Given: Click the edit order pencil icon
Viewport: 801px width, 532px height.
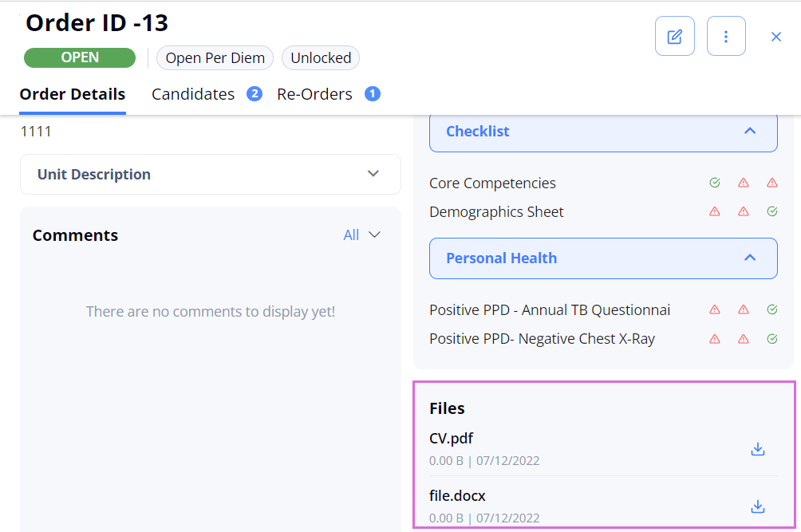Looking at the screenshot, I should pyautogui.click(x=674, y=36).
